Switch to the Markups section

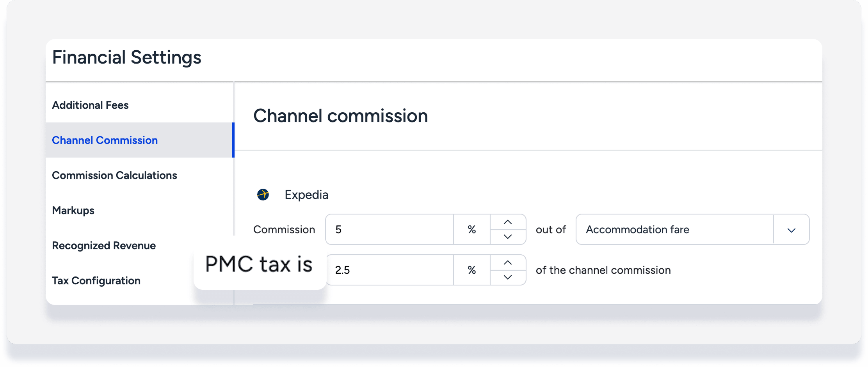pyautogui.click(x=73, y=211)
